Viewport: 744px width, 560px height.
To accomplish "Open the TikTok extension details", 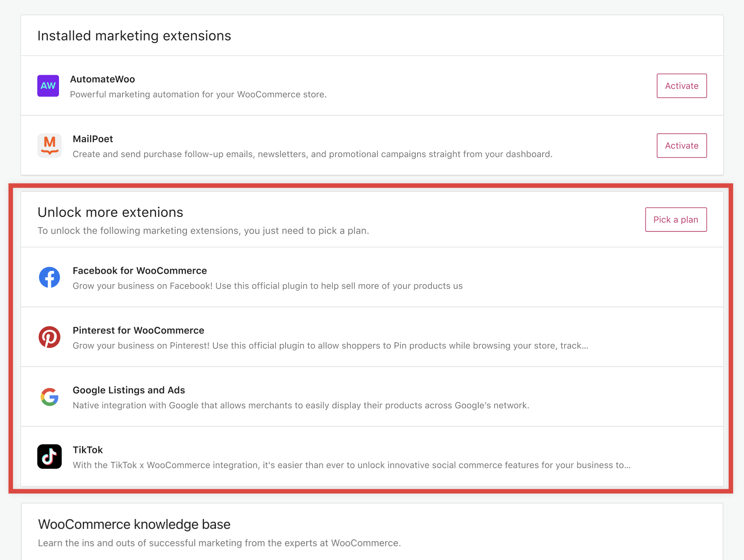I will tap(87, 449).
